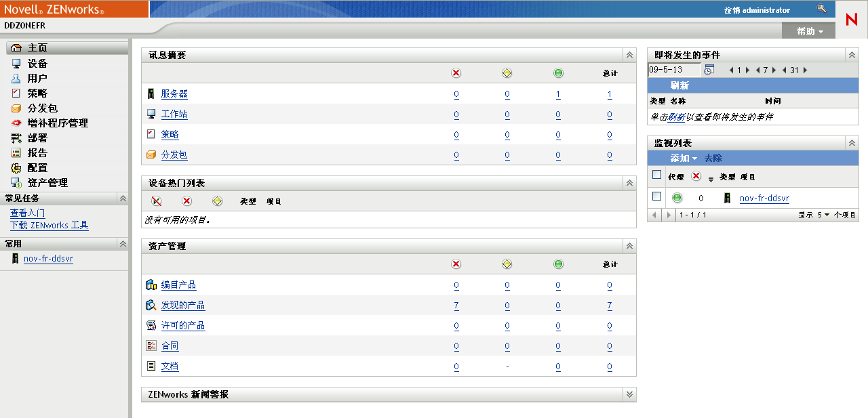868x418 pixels.
Task: Click the 查看入门 link
Action: pyautogui.click(x=27, y=213)
